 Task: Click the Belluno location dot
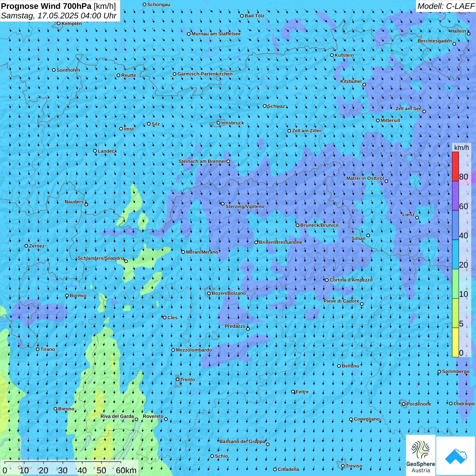pos(339,366)
